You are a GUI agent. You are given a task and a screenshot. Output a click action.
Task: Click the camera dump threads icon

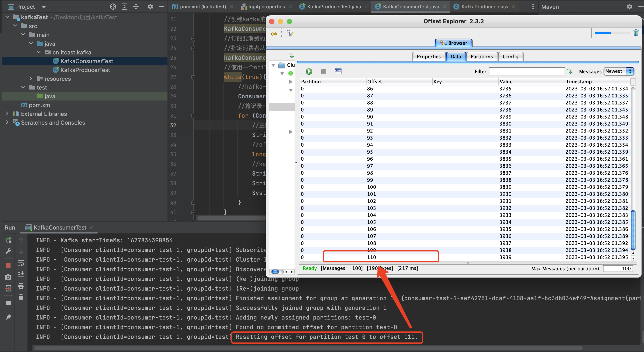[x=8, y=277]
